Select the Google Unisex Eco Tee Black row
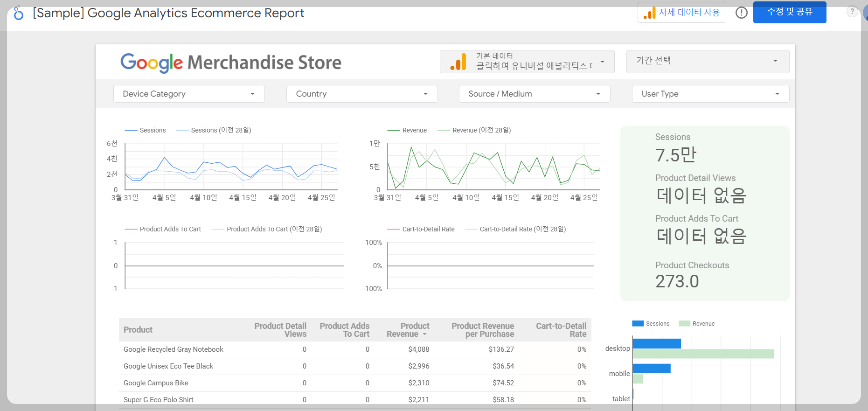The image size is (868, 411). coord(355,366)
